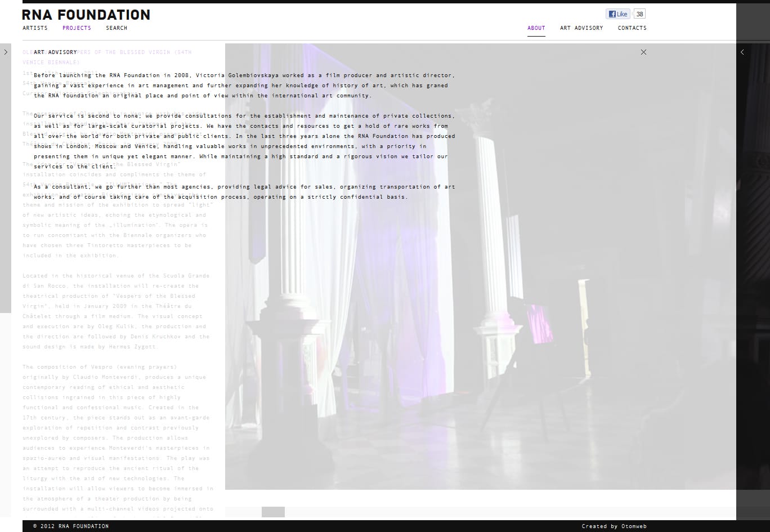Click the paragraph starting "Our service is second to none"
This screenshot has height=532, width=770.
coord(244,141)
